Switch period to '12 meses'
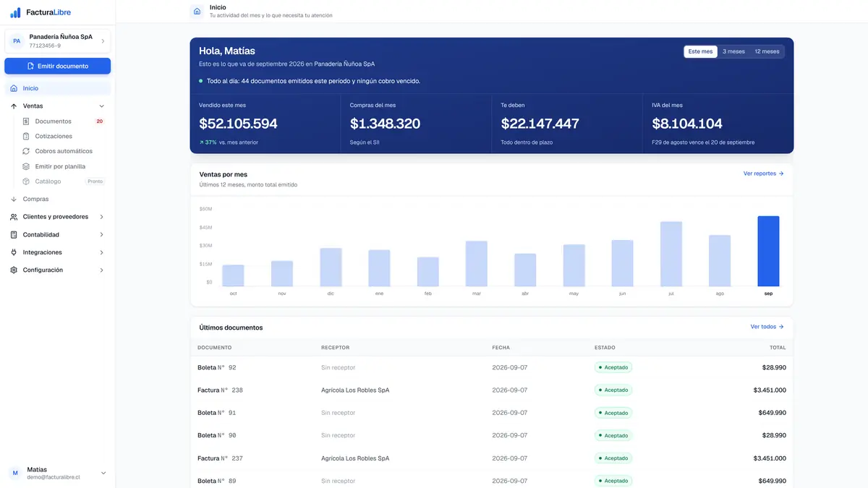The image size is (868, 488). coord(767,51)
